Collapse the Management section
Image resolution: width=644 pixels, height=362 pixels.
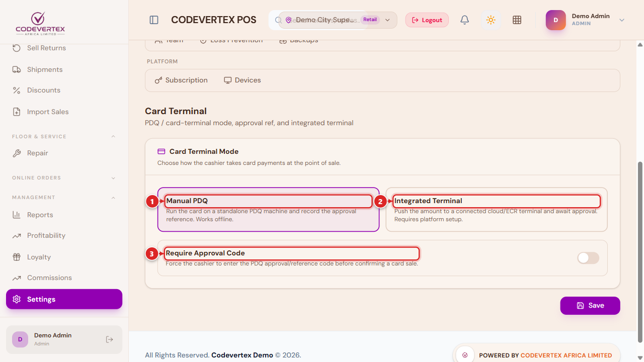(x=113, y=198)
